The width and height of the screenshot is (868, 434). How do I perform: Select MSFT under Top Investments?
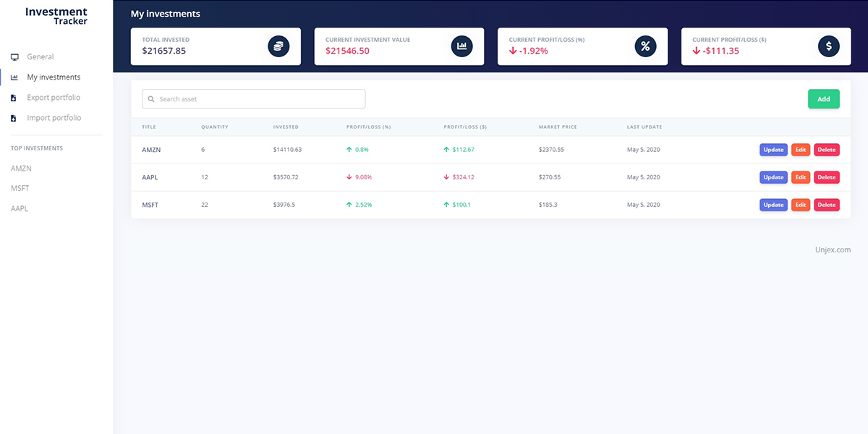20,189
